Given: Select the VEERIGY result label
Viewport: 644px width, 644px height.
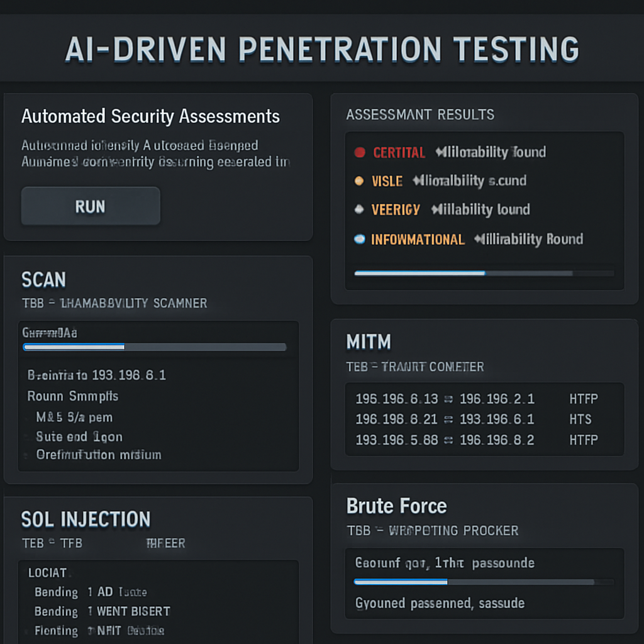Looking at the screenshot, I should [396, 210].
